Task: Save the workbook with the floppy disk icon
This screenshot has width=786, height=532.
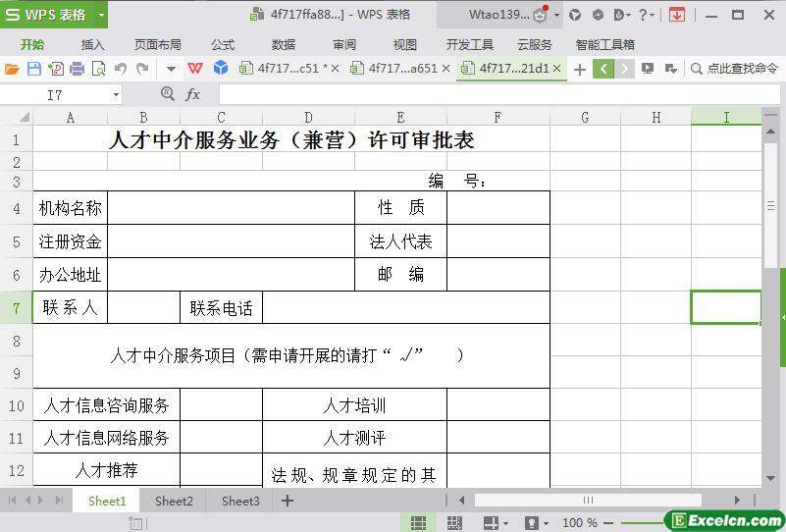Action: pyautogui.click(x=34, y=69)
